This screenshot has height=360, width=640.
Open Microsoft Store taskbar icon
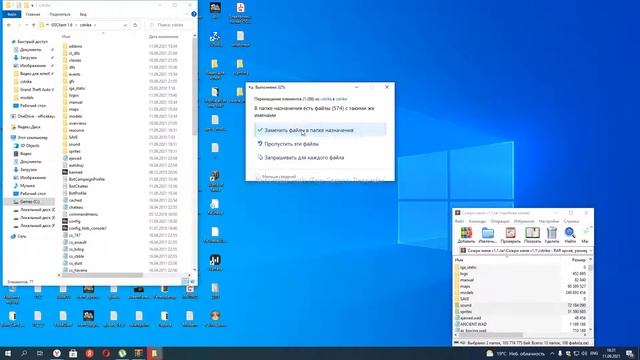coord(73,353)
